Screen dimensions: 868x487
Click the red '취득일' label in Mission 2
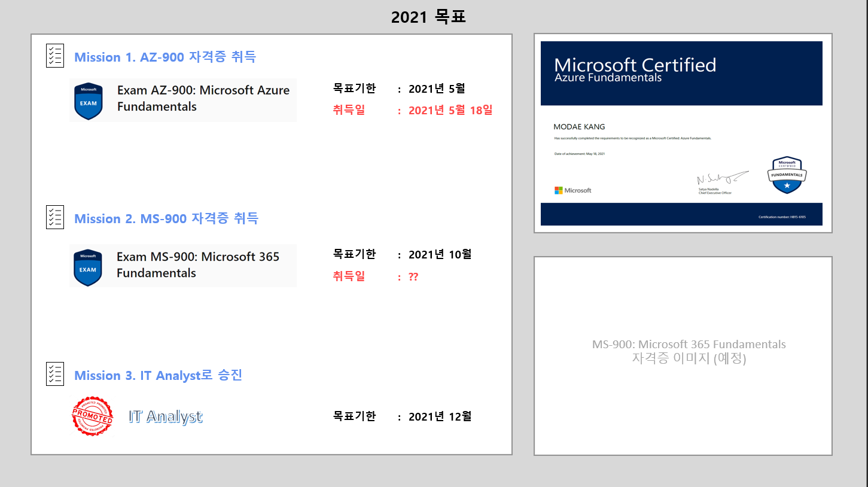click(349, 276)
